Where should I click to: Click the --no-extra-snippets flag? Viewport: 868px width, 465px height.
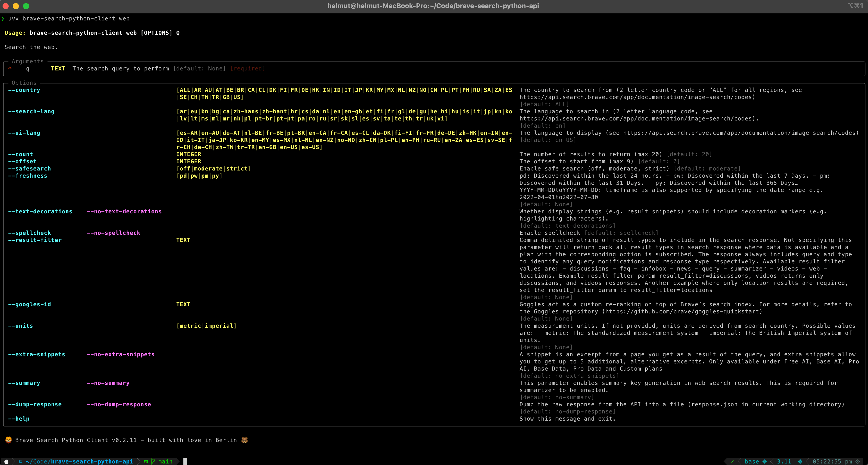(x=121, y=354)
